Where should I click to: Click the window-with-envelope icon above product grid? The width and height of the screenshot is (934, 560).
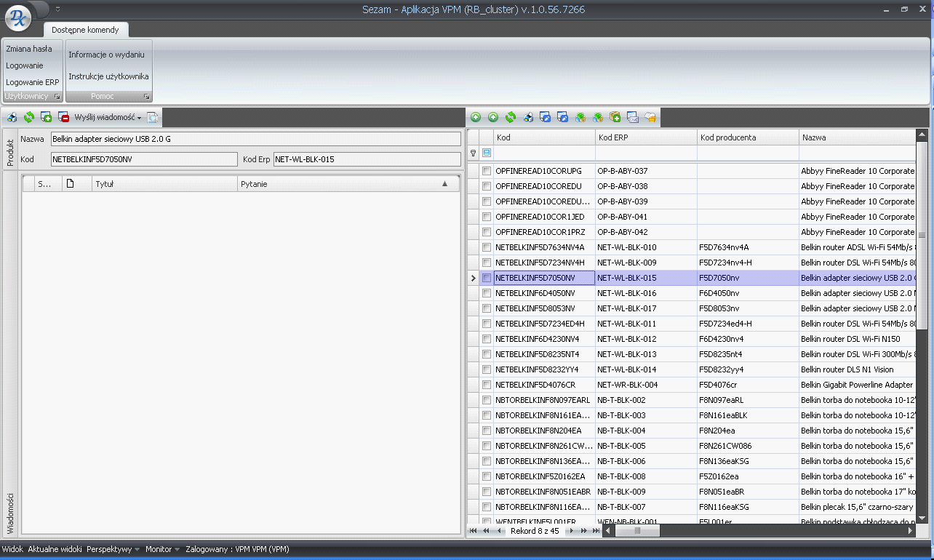pyautogui.click(x=633, y=117)
